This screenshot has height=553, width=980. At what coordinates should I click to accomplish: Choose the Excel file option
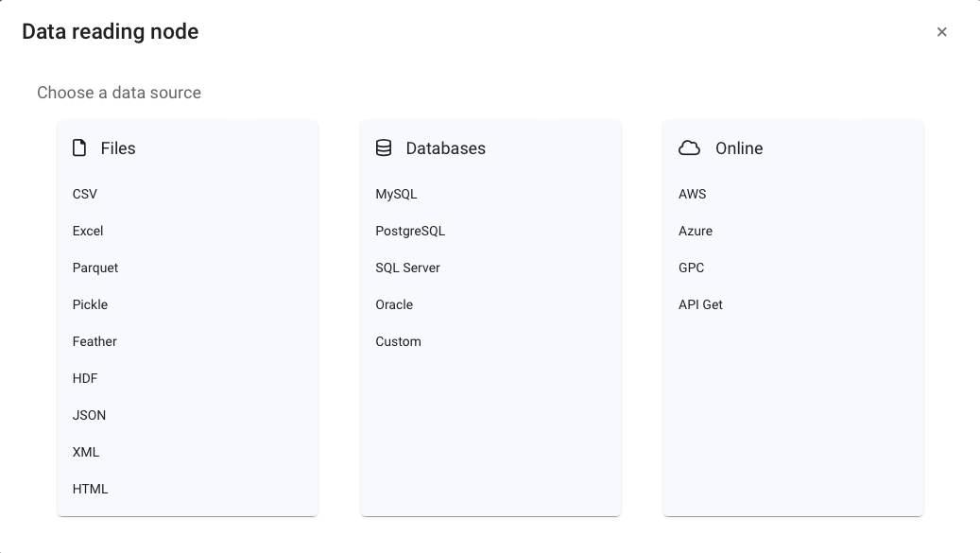[88, 232]
